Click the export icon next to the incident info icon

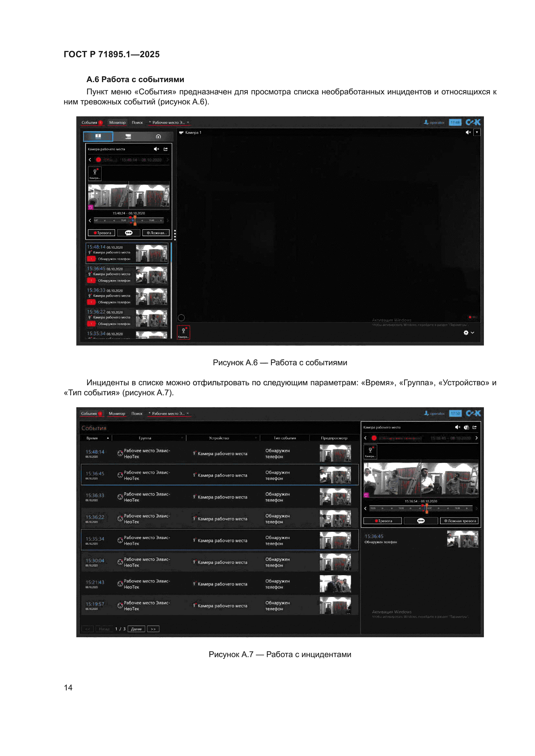(x=475, y=427)
